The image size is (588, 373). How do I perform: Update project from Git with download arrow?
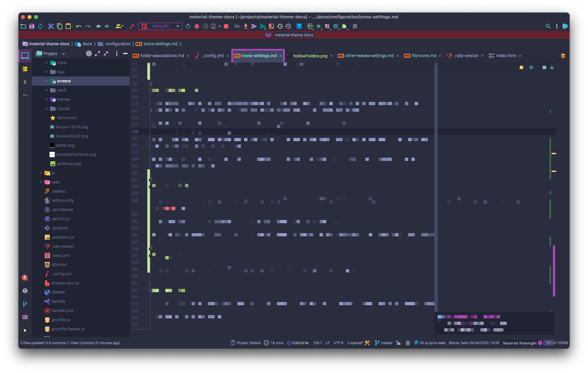coord(245,26)
